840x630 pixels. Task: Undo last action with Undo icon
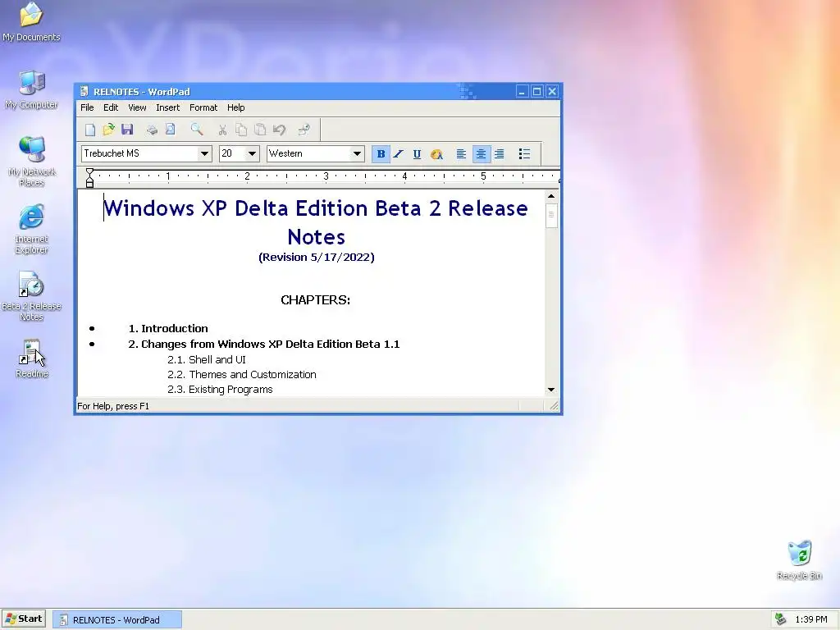279,130
